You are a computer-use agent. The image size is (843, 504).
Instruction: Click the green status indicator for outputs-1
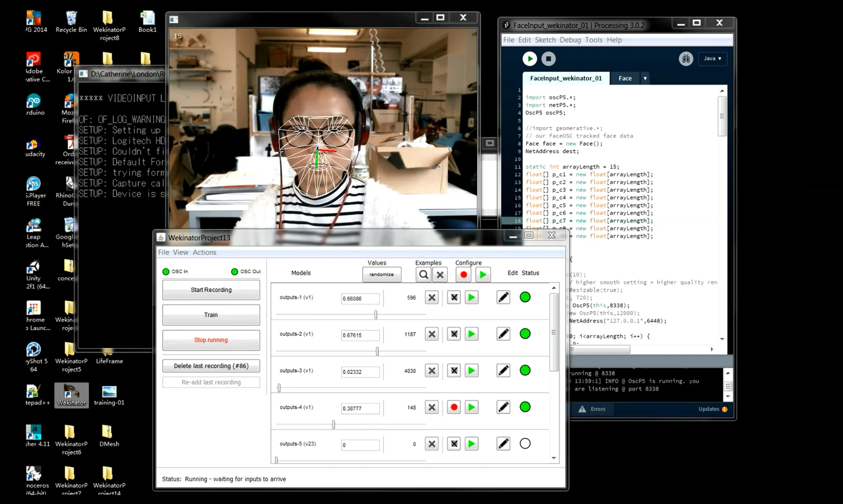(x=525, y=297)
